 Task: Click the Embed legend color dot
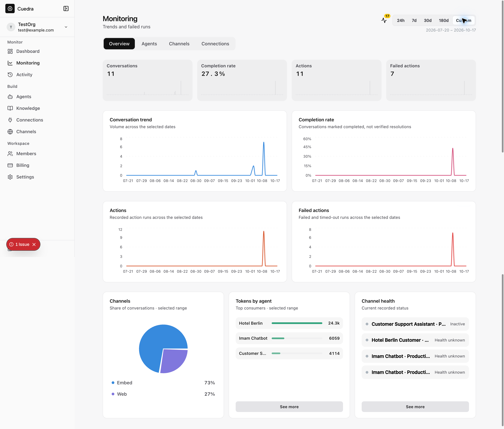(x=113, y=383)
